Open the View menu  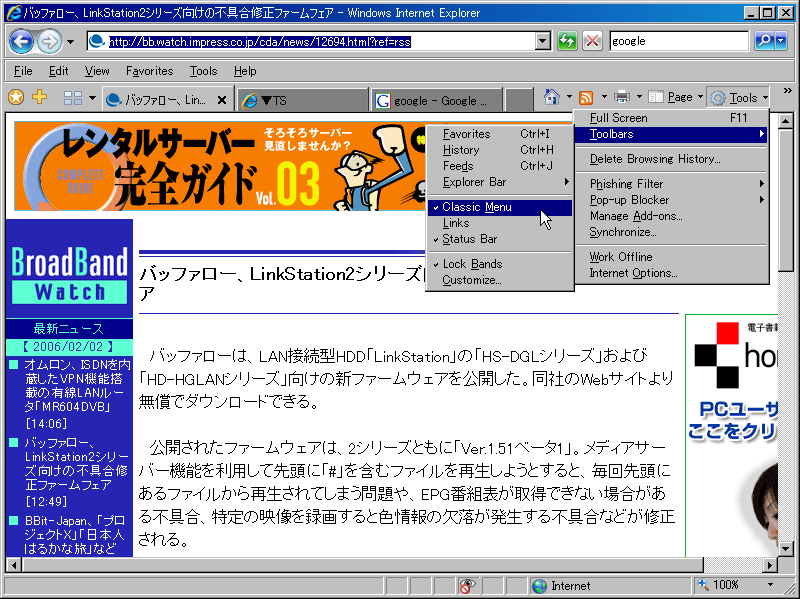pyautogui.click(x=97, y=71)
